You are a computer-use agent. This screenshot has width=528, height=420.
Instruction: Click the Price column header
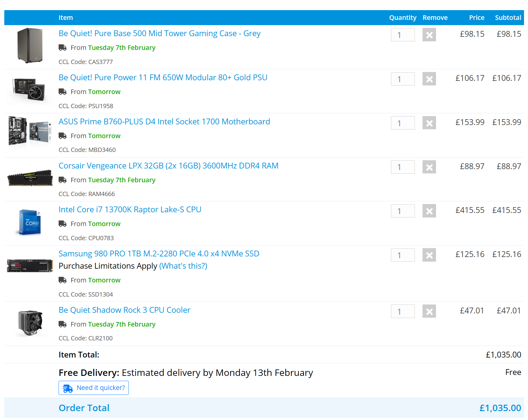(476, 18)
